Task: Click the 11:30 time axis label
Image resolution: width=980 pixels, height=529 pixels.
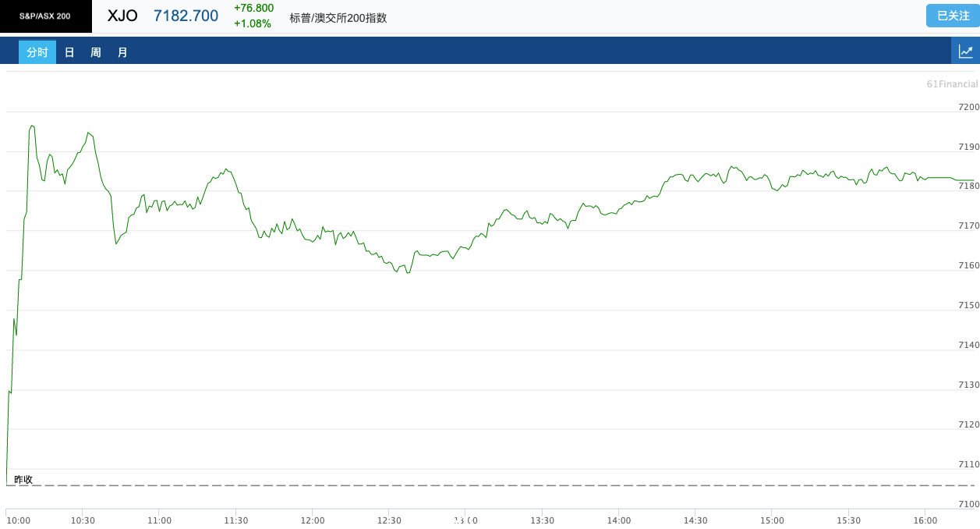Action: (x=235, y=520)
